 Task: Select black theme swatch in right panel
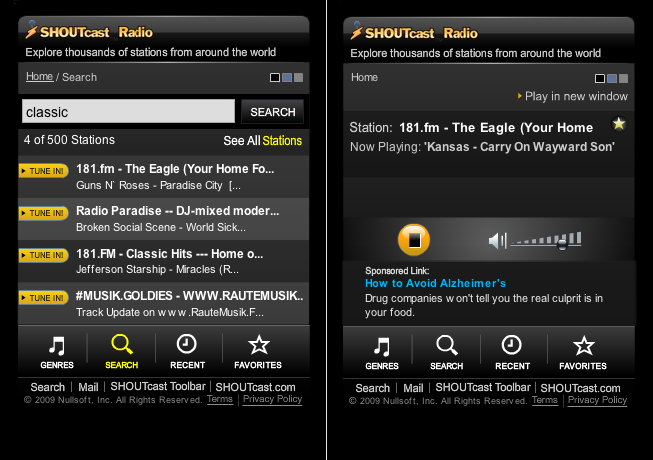pyautogui.click(x=600, y=78)
